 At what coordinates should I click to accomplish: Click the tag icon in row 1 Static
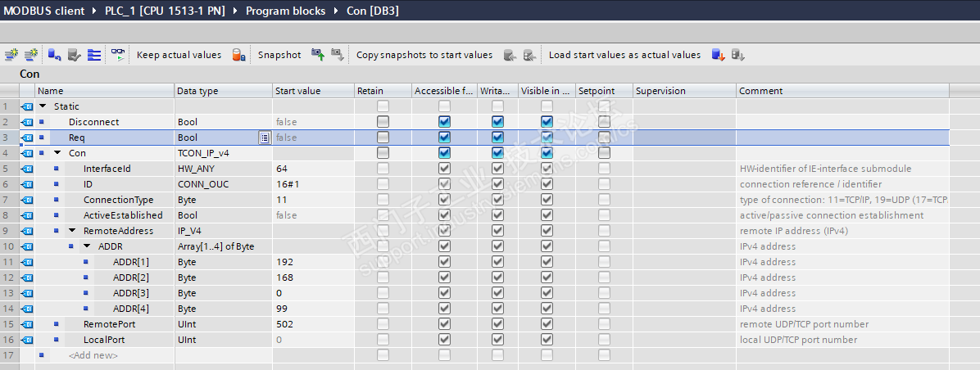point(26,106)
